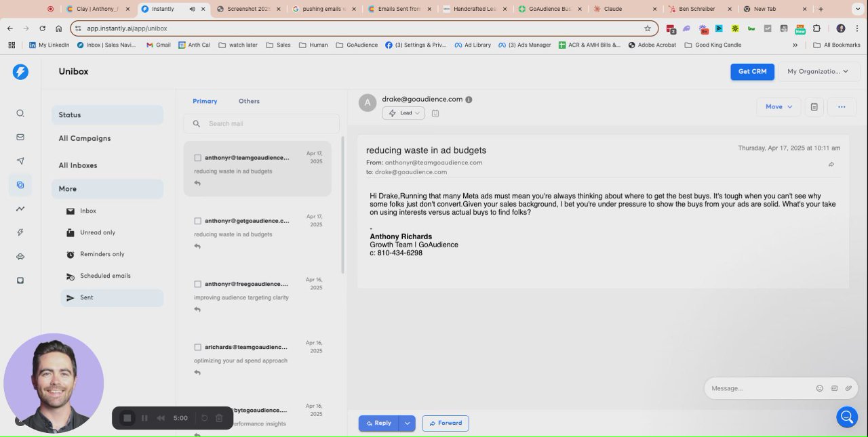Open the analytics line-chart sidebar icon
The width and height of the screenshot is (868, 437).
pos(20,209)
